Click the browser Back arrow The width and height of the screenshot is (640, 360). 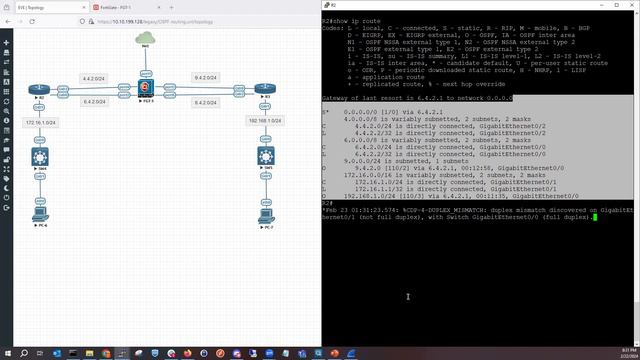[9, 21]
